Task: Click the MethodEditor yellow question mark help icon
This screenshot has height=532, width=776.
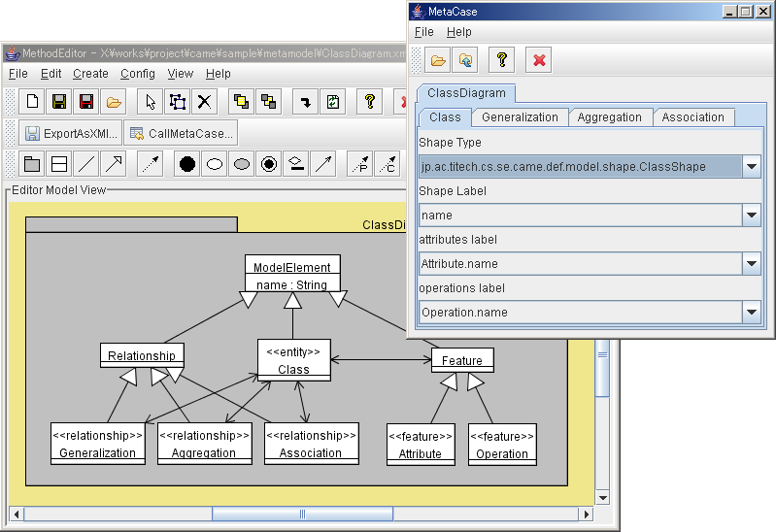Action: [370, 102]
